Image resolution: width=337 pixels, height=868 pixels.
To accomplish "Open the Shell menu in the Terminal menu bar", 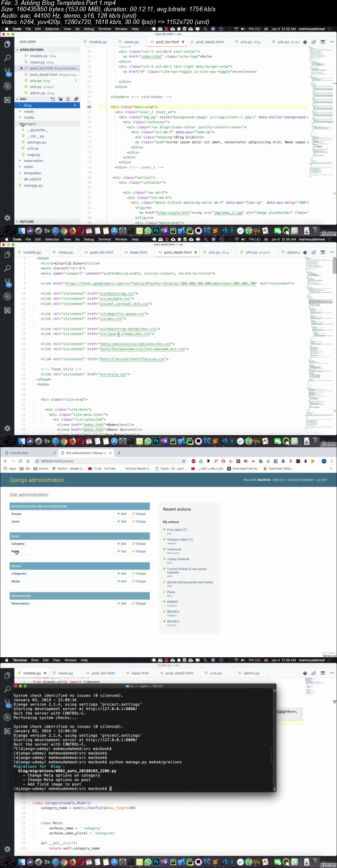I will [x=35, y=660].
